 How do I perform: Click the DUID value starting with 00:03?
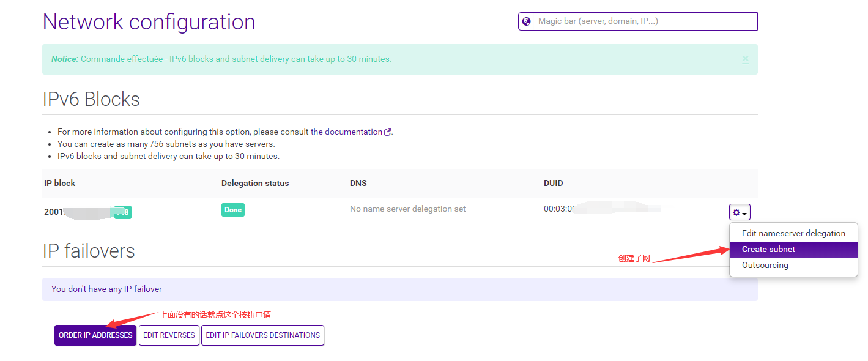(560, 209)
